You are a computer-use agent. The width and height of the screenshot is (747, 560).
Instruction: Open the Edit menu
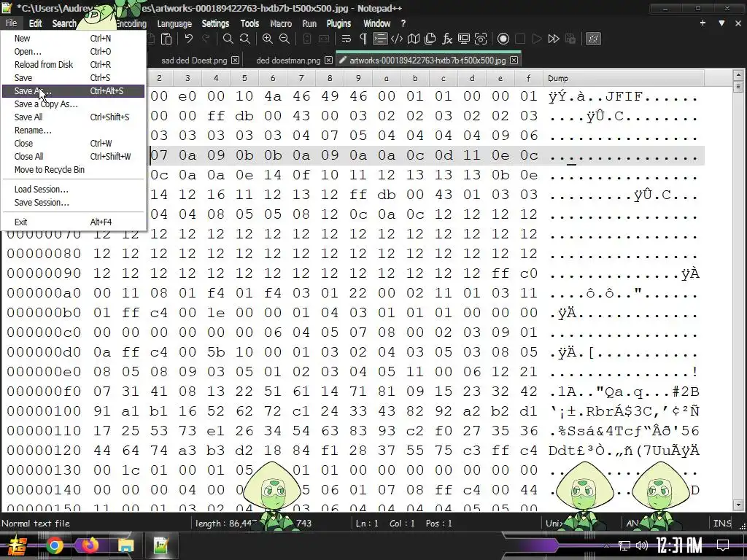35,23
